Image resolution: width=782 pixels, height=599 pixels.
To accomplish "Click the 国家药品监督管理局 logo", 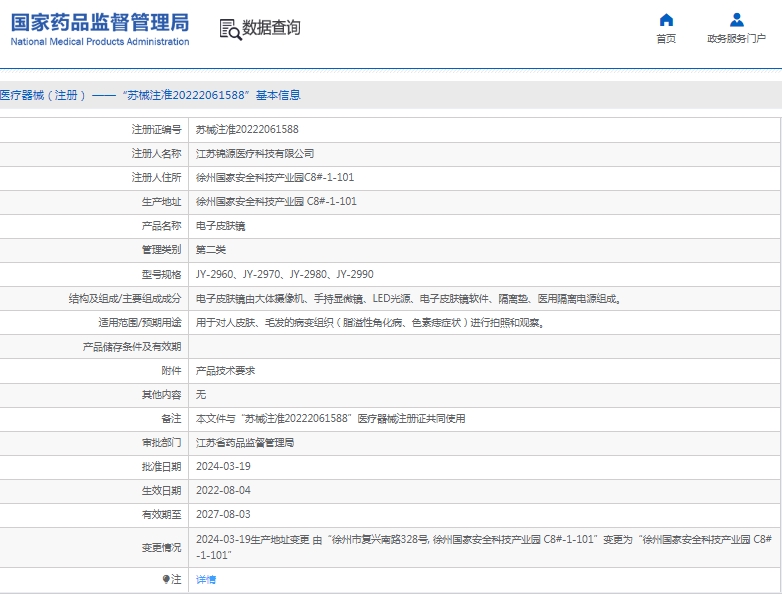I will tap(100, 22).
